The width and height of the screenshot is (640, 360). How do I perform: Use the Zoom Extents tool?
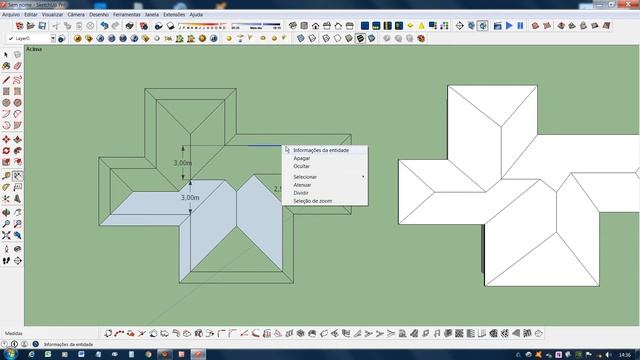[6, 236]
